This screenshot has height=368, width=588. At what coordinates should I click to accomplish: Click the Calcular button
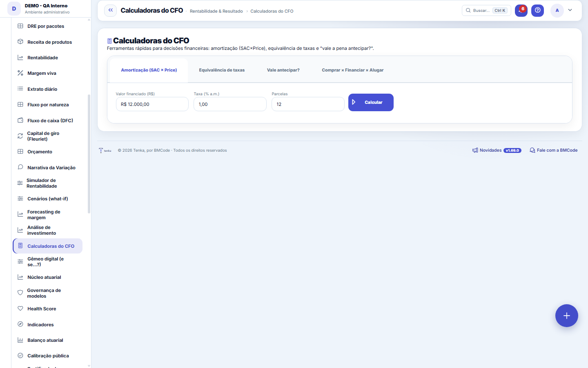click(x=371, y=102)
